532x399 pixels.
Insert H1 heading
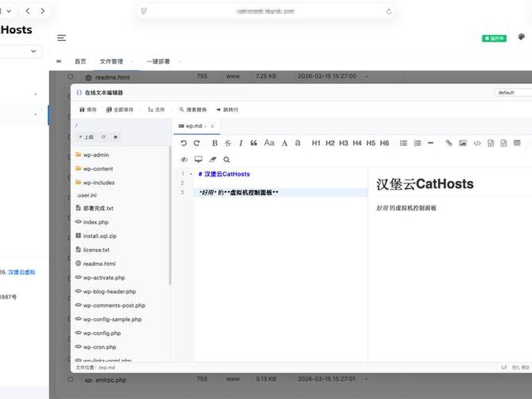tap(316, 143)
